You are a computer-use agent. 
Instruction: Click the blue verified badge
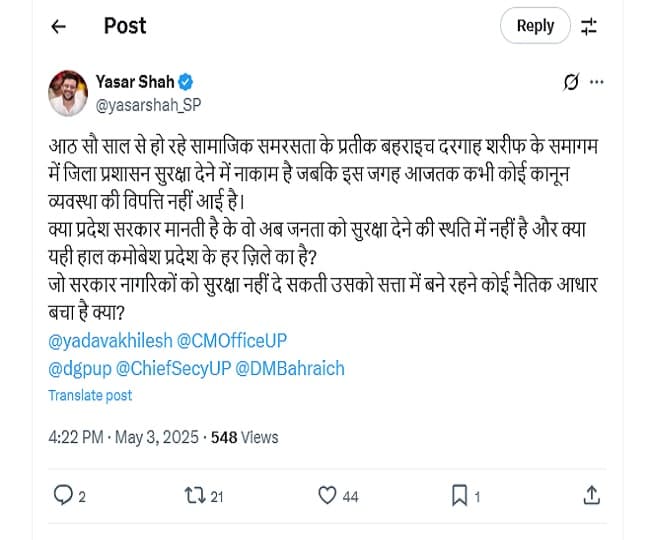[x=186, y=81]
